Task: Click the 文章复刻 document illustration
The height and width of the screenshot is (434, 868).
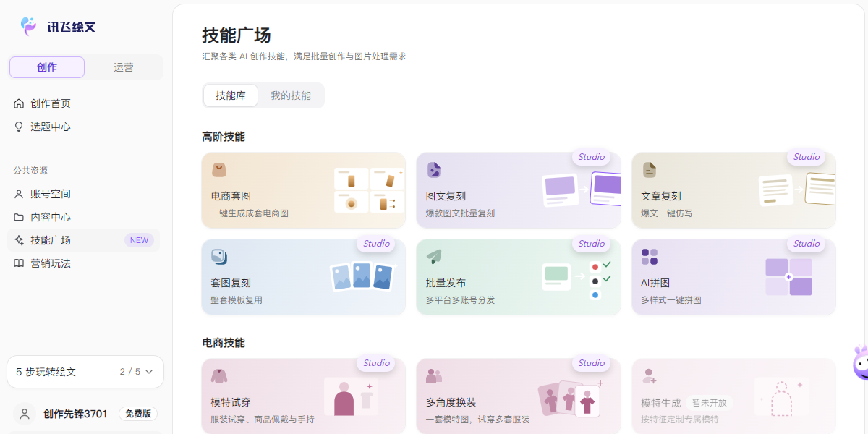Action: point(797,190)
